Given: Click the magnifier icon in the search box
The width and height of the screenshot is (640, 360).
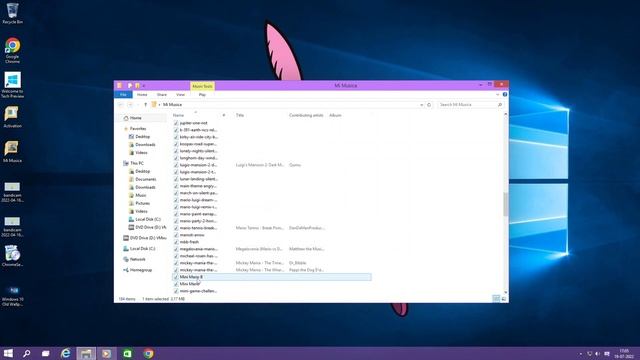Looking at the screenshot, I should pyautogui.click(x=500, y=105).
